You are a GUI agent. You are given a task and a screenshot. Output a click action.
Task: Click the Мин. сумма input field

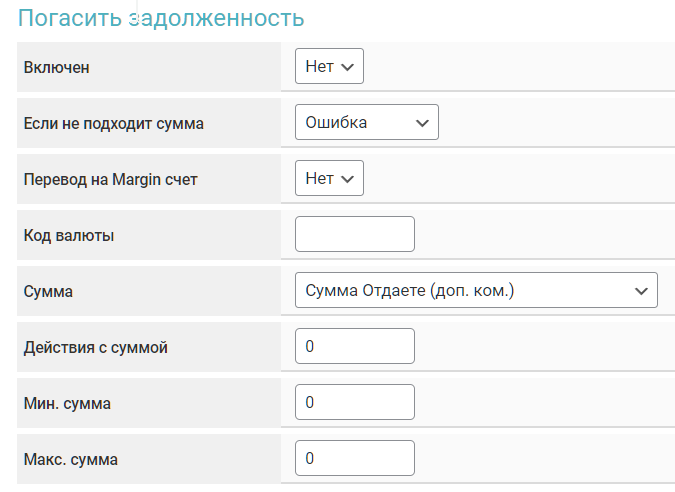click(x=354, y=403)
